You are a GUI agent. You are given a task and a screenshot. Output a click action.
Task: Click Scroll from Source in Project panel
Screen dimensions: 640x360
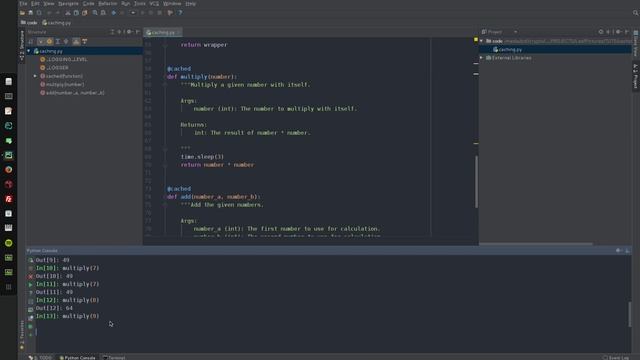601,32
